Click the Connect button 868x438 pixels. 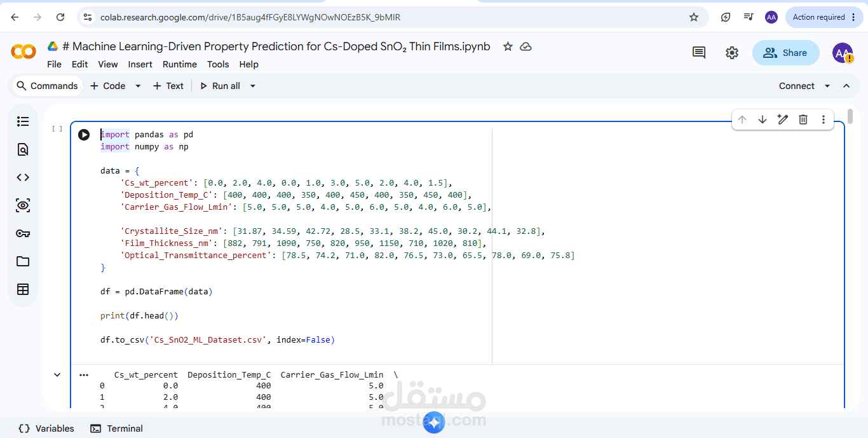click(797, 86)
